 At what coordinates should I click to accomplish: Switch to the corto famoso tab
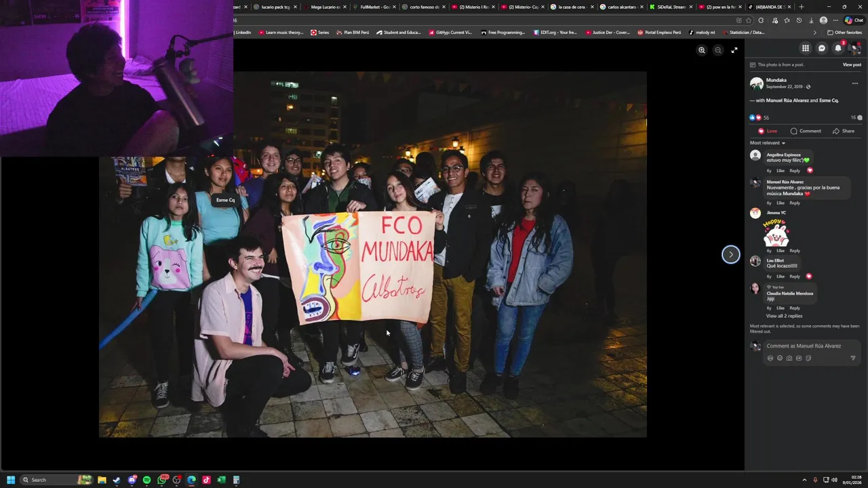pos(424,7)
